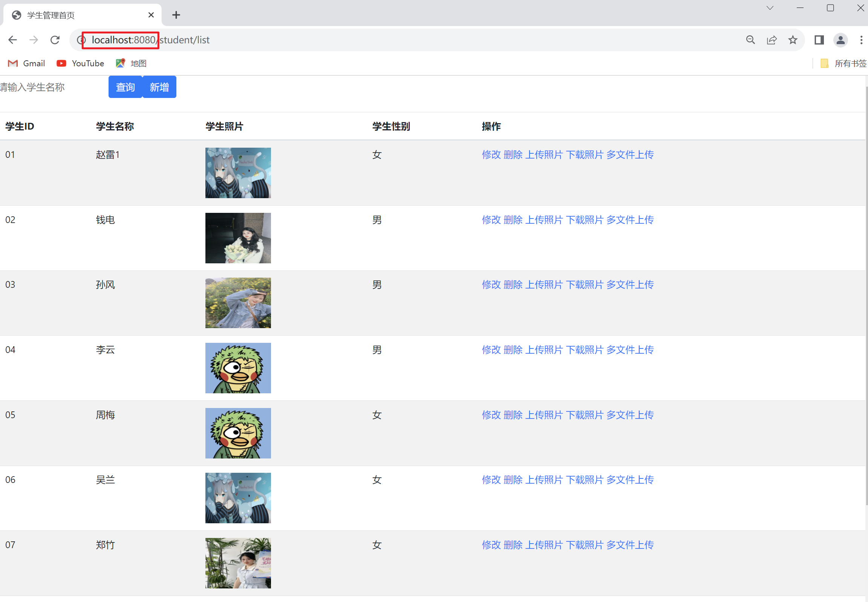Open 地图 from the bookmarks bar
The width and height of the screenshot is (868, 602).
(130, 63)
